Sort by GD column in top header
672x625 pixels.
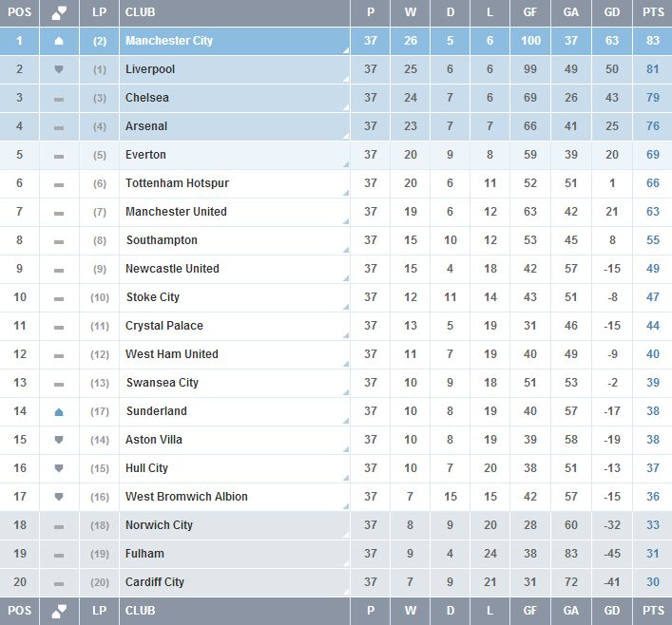point(611,12)
